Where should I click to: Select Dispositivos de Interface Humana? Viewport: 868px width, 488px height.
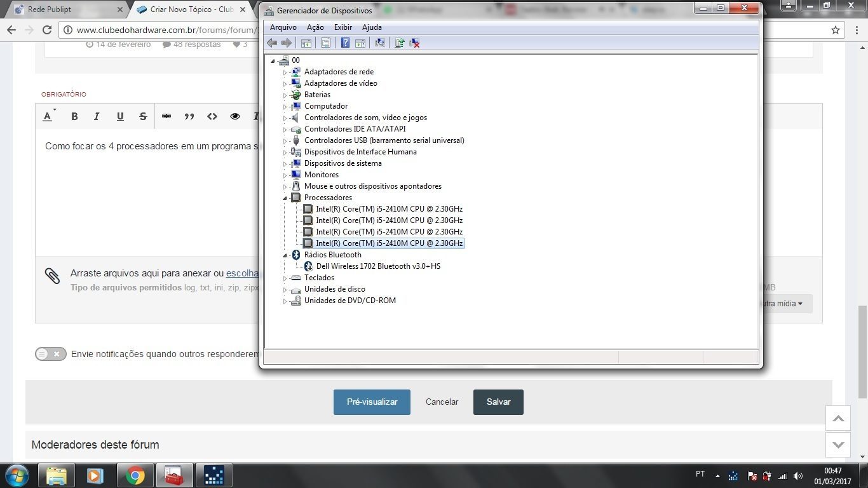[x=360, y=152]
